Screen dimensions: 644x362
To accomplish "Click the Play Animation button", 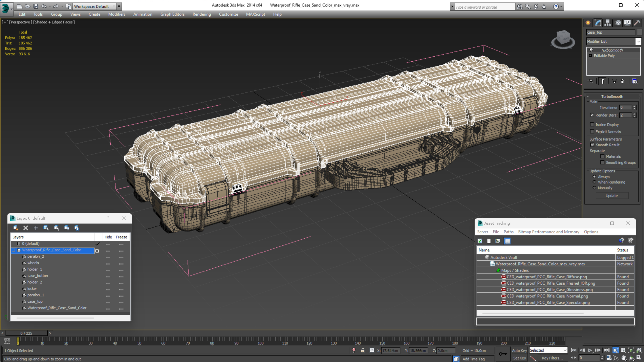I will (590, 350).
